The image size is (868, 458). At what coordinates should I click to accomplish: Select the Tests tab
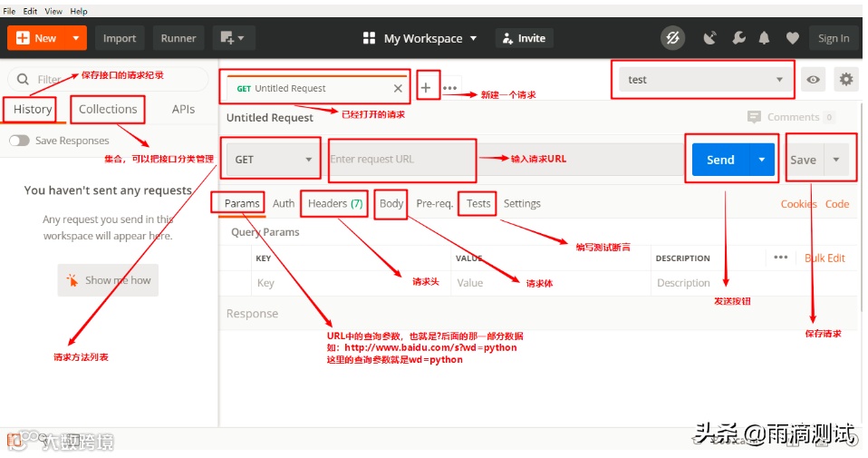point(478,203)
